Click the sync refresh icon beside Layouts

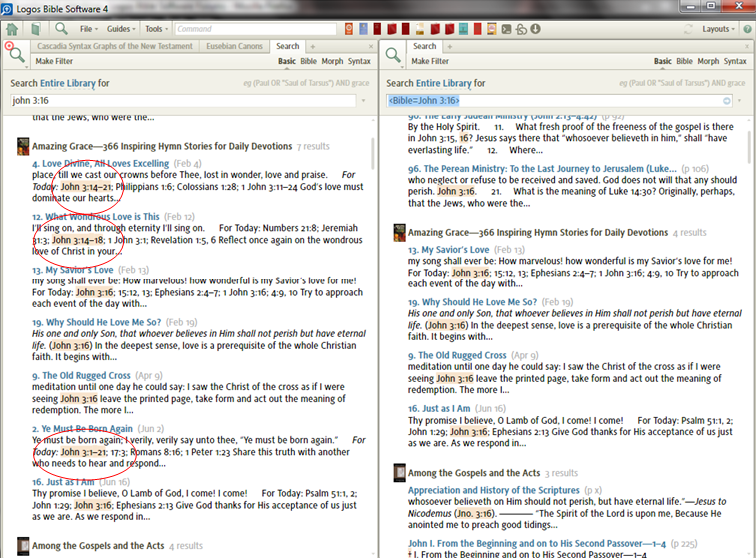tap(688, 29)
